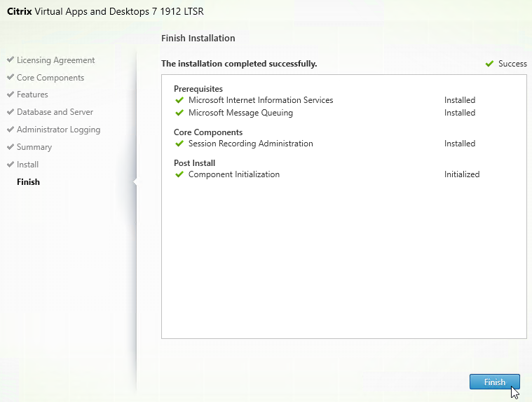Click the Core Components step checkmark
The image size is (532, 402).
click(11, 78)
